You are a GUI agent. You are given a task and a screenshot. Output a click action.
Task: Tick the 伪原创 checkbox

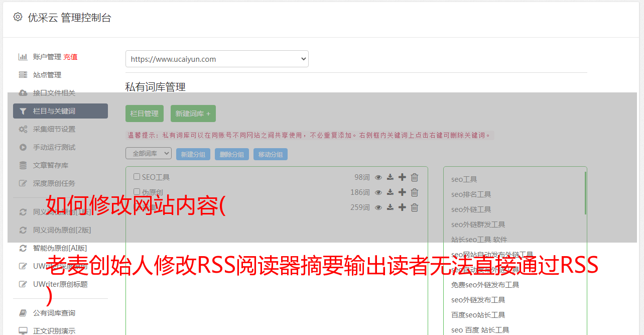tap(137, 192)
